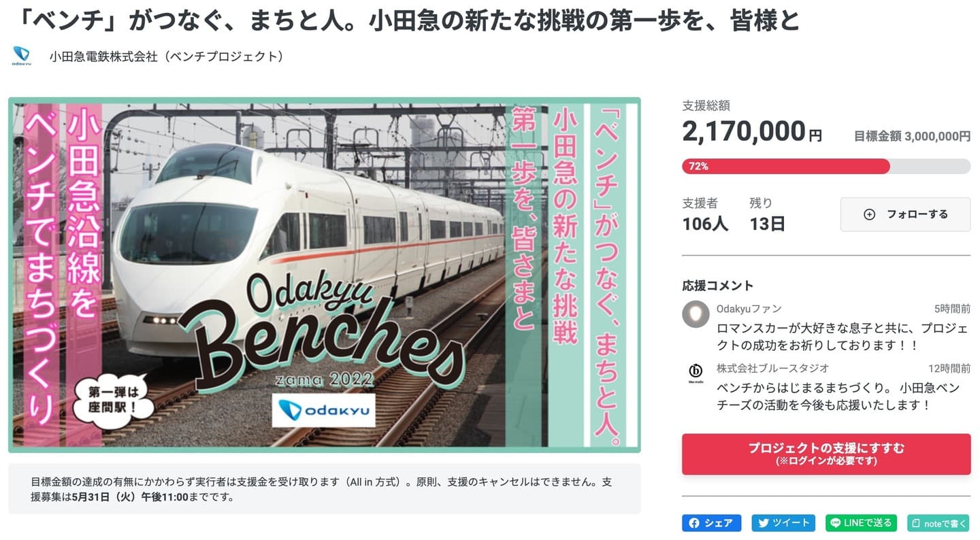The width and height of the screenshot is (980, 540).
Task: Open the 株式会社ブルースタジオ commenter name link
Action: [772, 368]
